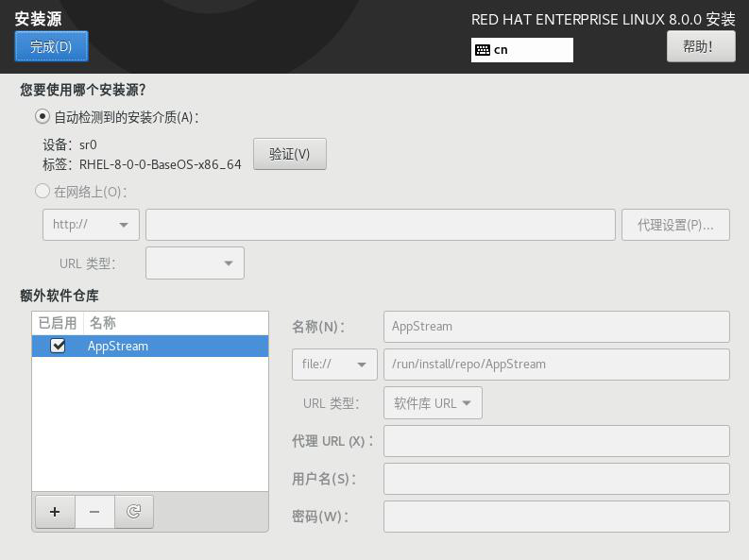Click the remove repository minus icon
Screen dimensions: 749x560
(x=94, y=511)
